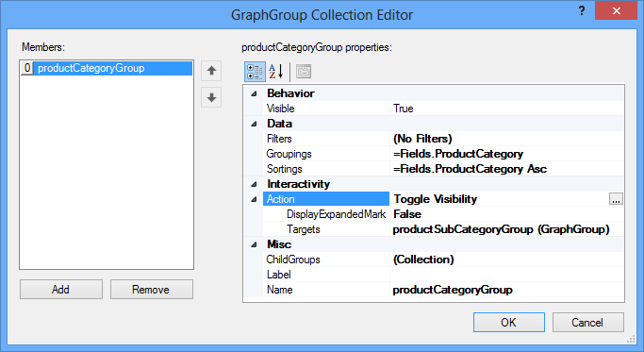Switch to Alphabetical sort view
The width and height of the screenshot is (644, 352).
tap(276, 72)
